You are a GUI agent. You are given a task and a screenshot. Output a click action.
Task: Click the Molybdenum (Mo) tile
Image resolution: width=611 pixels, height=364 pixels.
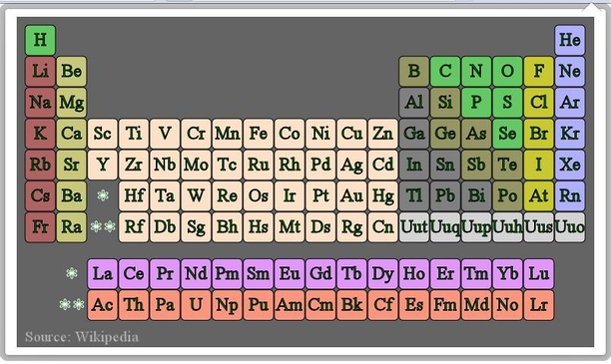point(196,165)
